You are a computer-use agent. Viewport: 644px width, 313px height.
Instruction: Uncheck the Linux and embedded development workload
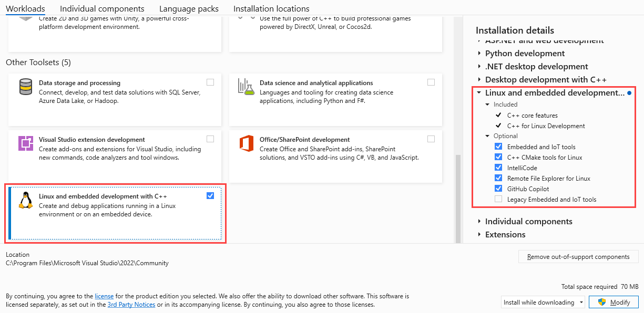(x=210, y=195)
